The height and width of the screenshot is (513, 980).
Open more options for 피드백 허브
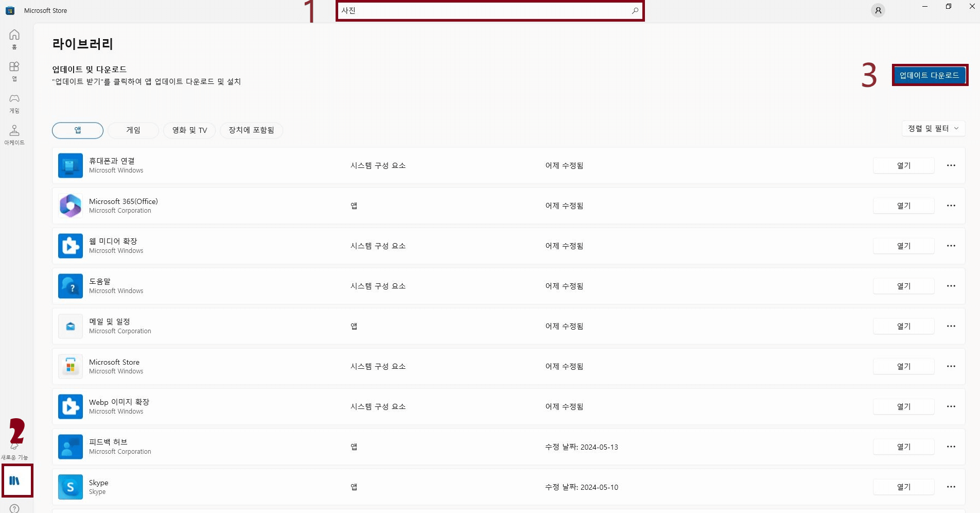[951, 447]
